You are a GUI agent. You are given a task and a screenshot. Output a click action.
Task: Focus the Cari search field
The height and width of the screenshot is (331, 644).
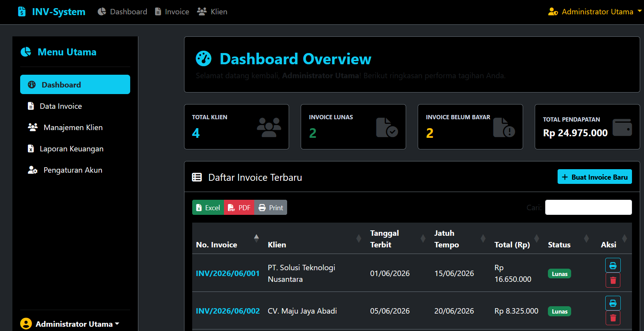(589, 208)
